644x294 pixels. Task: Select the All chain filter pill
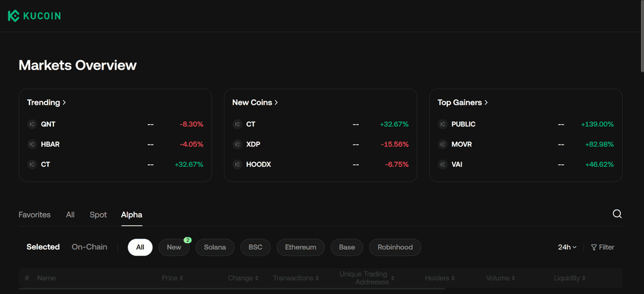click(x=140, y=248)
